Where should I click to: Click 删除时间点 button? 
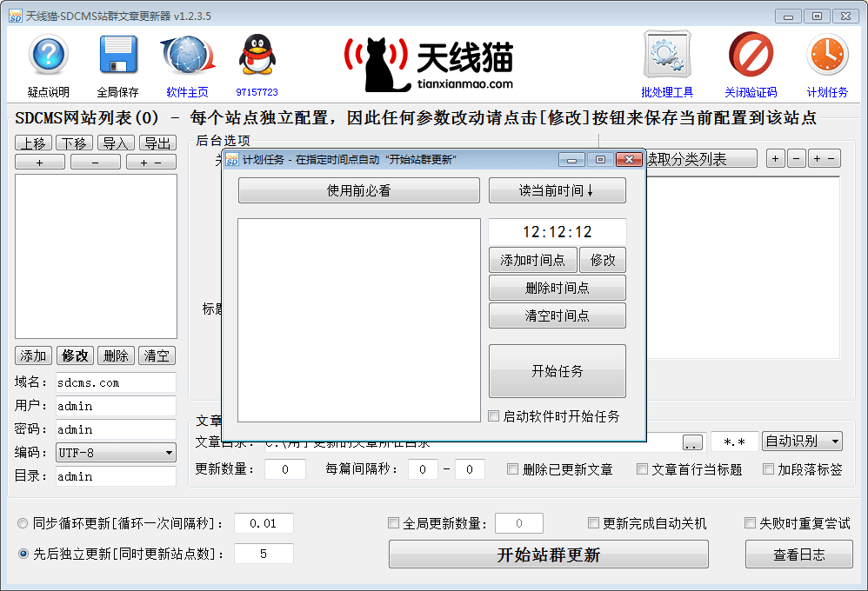coord(557,288)
